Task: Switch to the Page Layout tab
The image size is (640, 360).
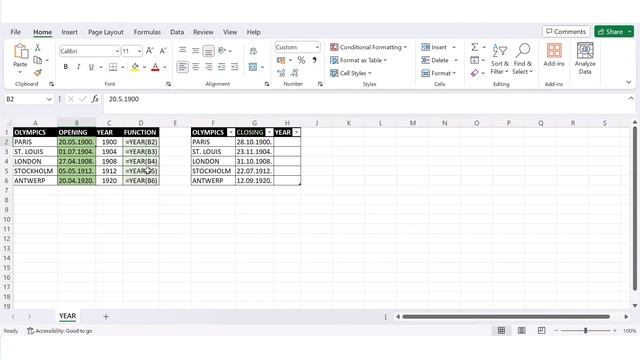Action: click(x=106, y=32)
